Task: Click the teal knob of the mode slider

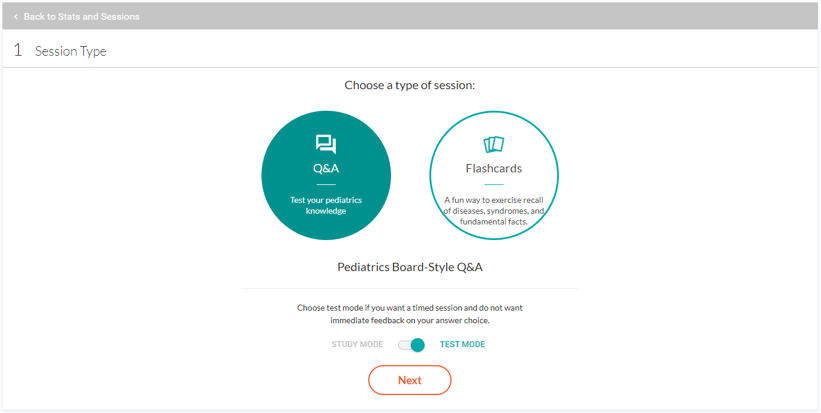Action: coord(417,344)
